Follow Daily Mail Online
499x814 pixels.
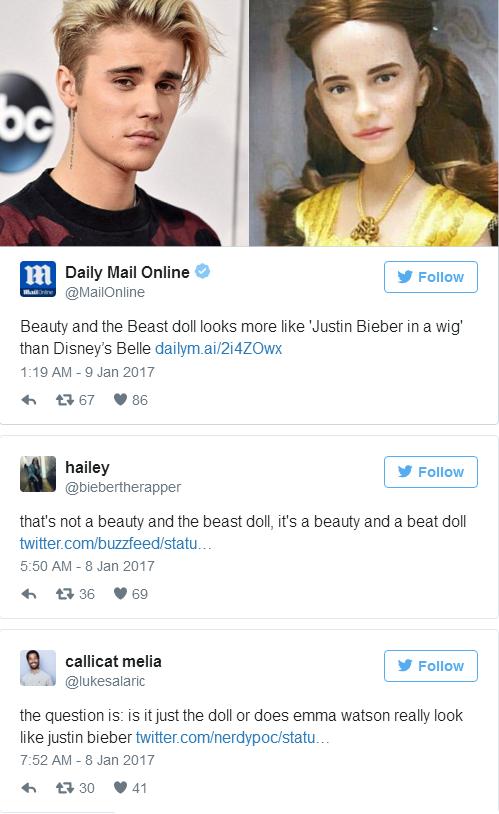tap(430, 277)
